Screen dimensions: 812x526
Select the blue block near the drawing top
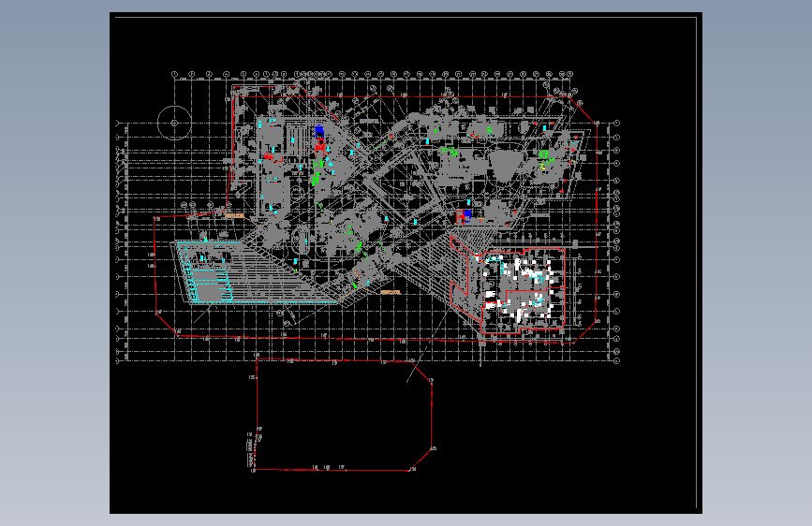[x=319, y=132]
